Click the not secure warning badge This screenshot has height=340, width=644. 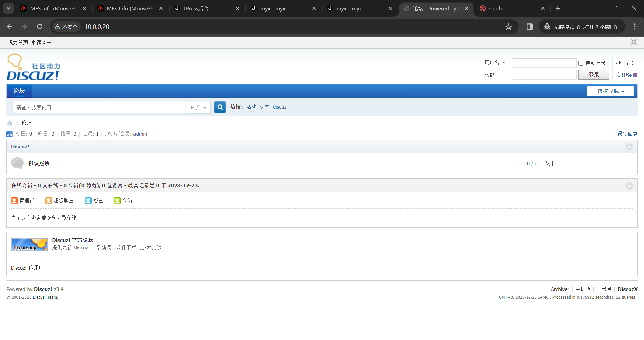click(x=66, y=27)
